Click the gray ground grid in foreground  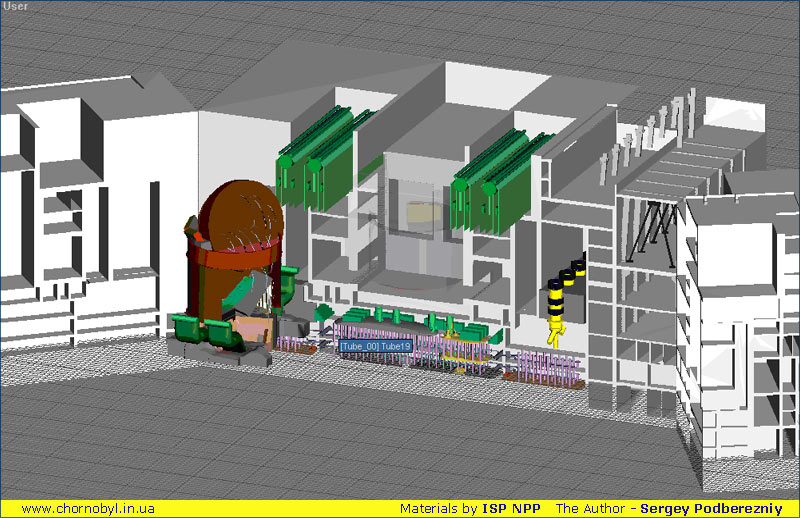pos(300,440)
